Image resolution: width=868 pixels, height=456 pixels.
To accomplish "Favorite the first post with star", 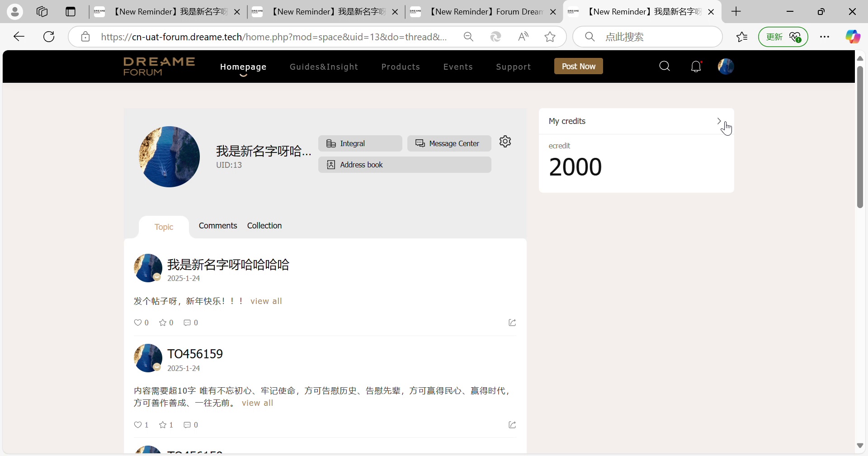I will tap(163, 323).
